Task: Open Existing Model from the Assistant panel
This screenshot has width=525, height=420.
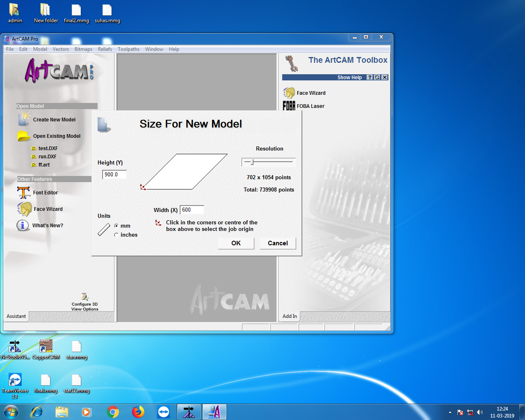Action: click(57, 136)
